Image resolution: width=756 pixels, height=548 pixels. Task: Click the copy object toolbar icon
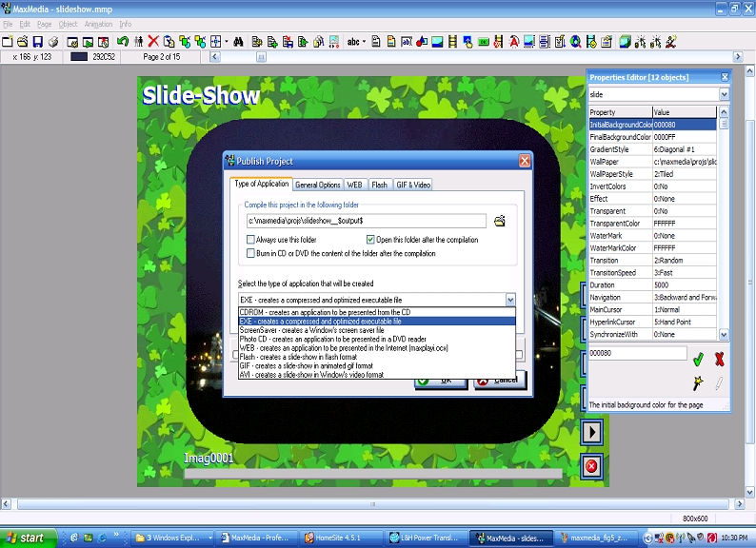coord(169,42)
